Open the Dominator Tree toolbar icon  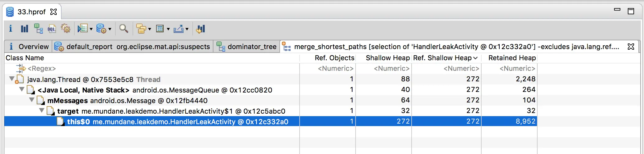point(38,29)
